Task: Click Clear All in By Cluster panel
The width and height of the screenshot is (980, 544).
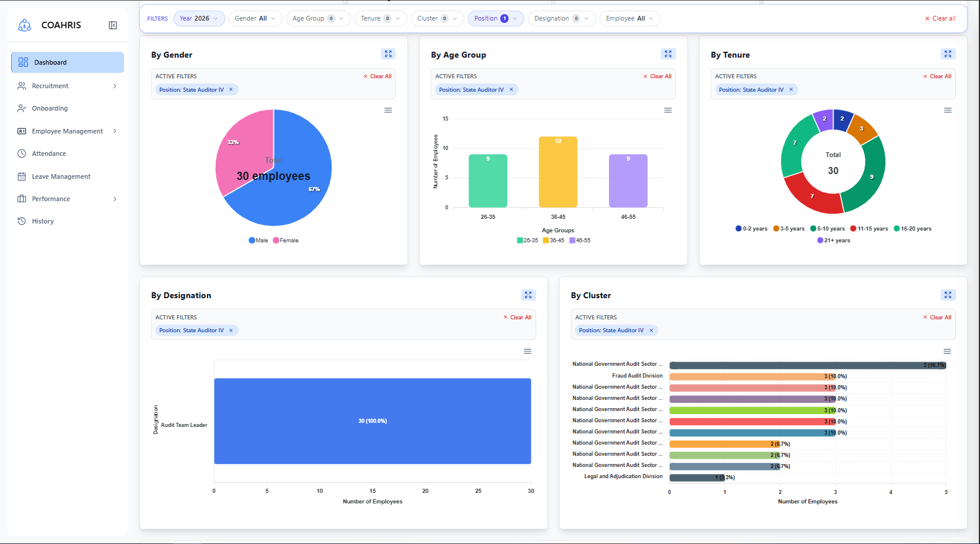Action: (x=937, y=318)
